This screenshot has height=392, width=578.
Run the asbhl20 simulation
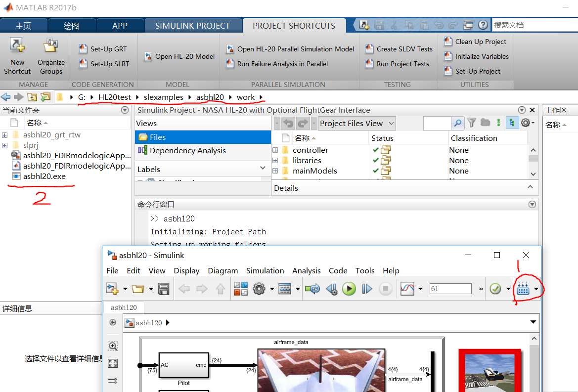[349, 288]
